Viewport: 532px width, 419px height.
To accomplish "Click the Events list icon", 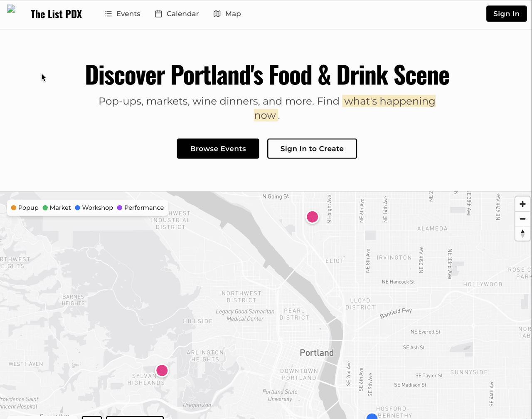I will pos(108,14).
